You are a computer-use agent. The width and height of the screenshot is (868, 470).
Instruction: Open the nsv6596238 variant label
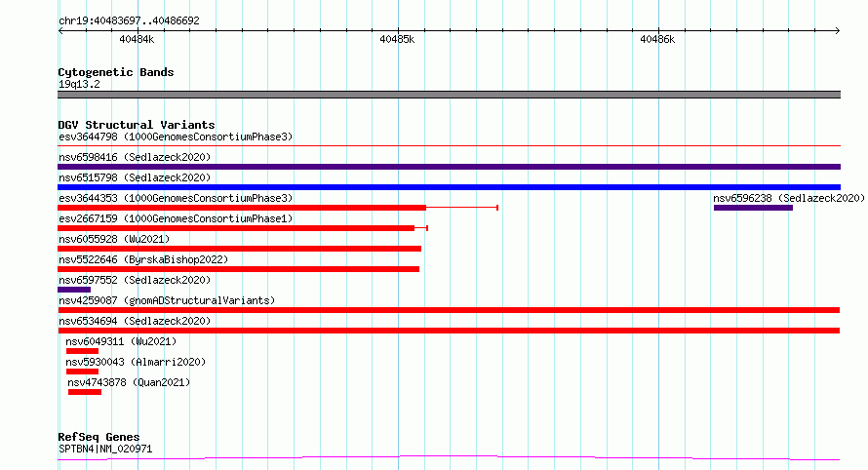[789, 198]
